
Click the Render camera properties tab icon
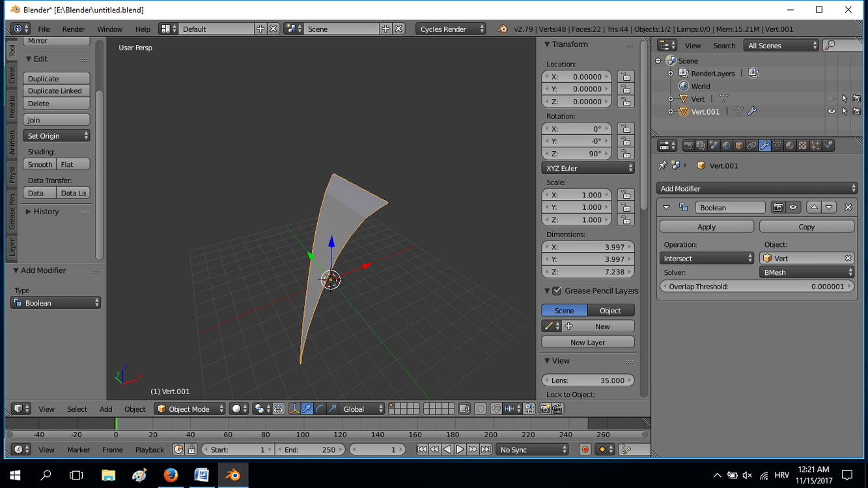(688, 146)
